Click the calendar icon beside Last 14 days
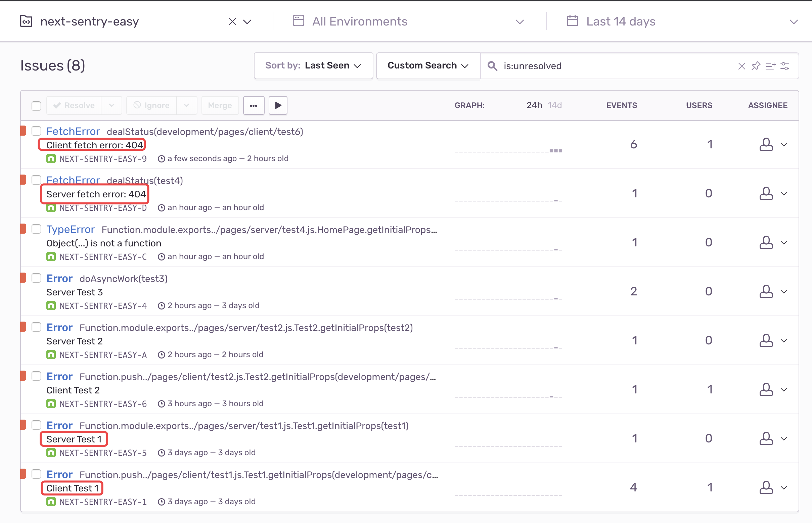 [572, 21]
